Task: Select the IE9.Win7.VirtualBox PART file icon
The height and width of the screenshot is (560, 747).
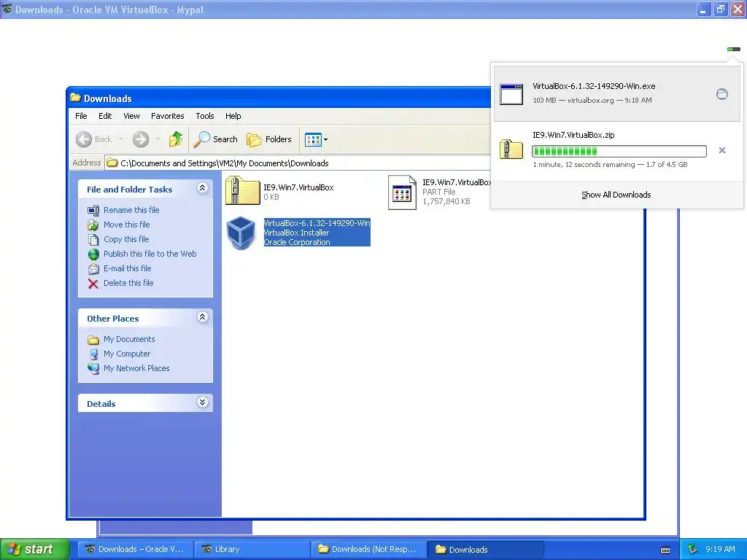Action: click(x=402, y=192)
